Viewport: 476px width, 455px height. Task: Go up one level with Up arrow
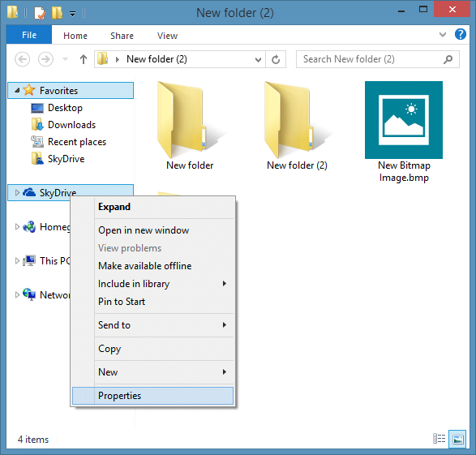point(84,59)
